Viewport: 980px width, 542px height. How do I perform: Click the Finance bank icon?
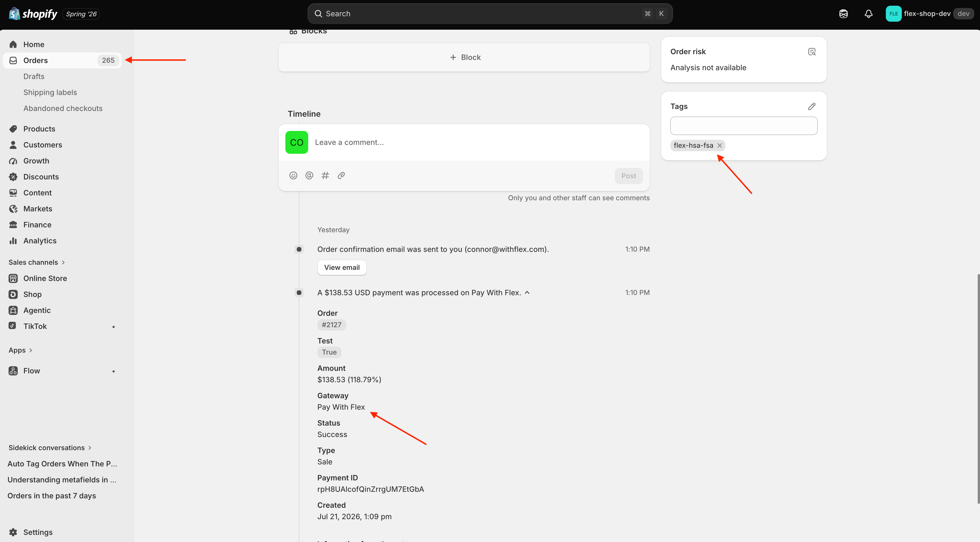13,225
